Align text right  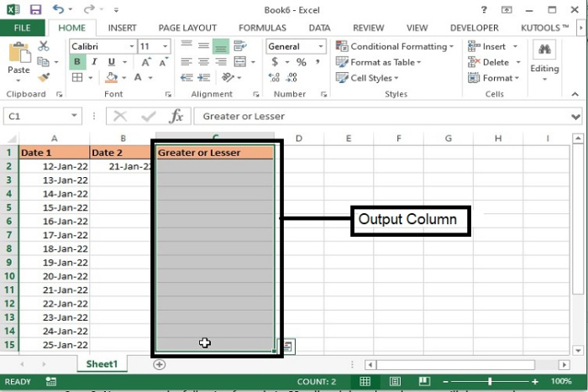point(221,62)
